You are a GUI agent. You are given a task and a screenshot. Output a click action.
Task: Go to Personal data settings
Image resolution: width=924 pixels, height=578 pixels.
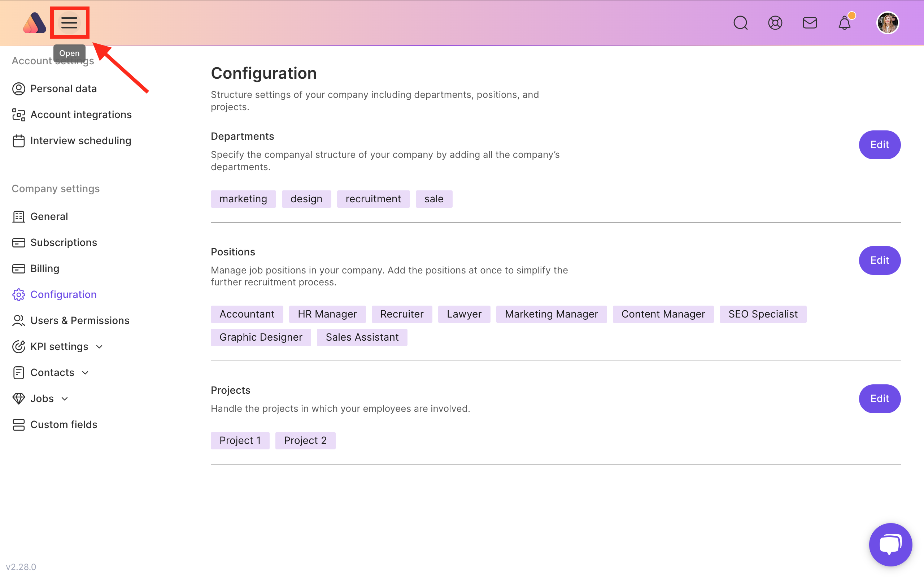[64, 89]
